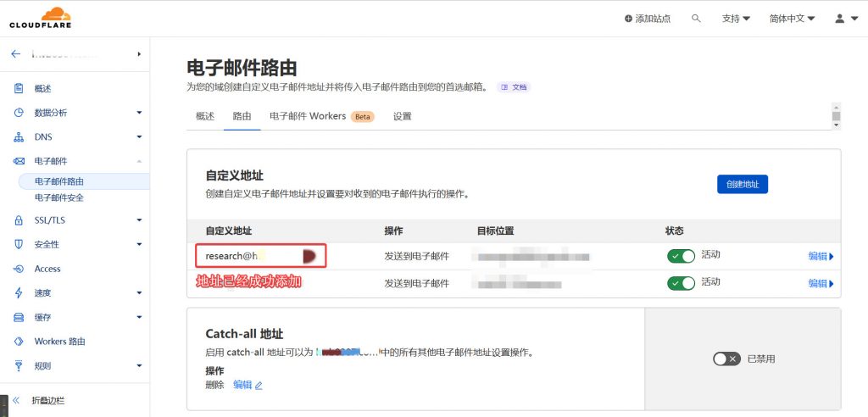Viewport: 868px width, 417px height.
Task: Click the Cloudflare logo
Action: click(x=41, y=18)
